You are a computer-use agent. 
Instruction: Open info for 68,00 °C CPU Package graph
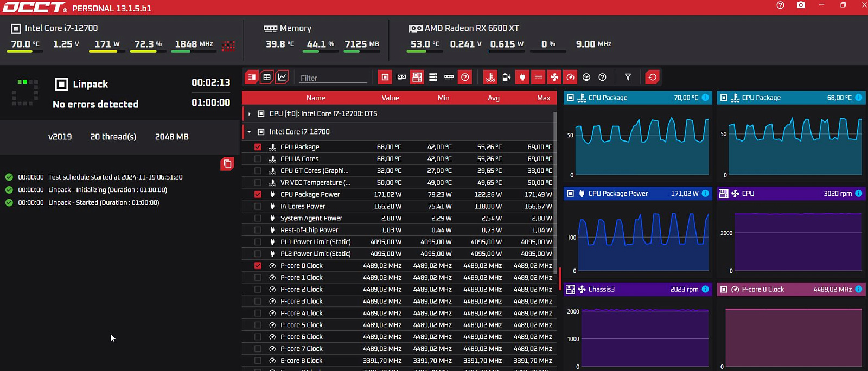(859, 98)
